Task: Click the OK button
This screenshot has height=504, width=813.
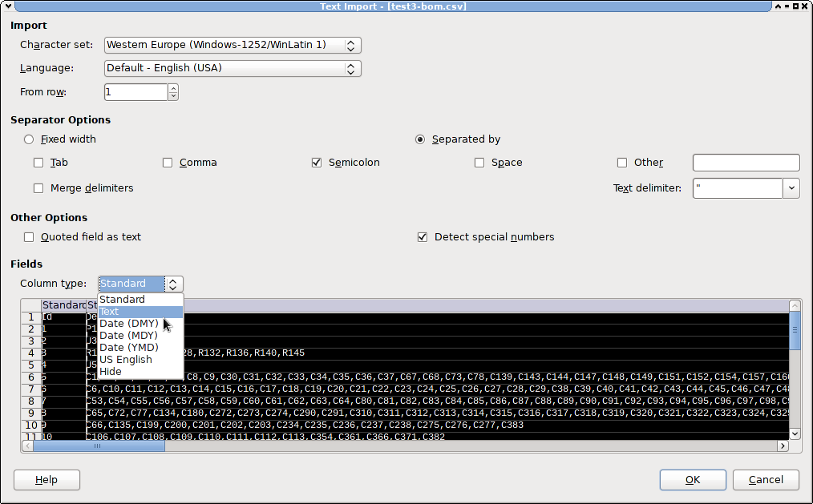Action: click(x=693, y=480)
